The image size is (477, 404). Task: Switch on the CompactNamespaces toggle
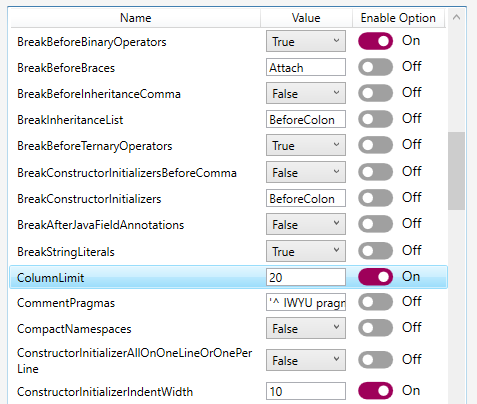[x=375, y=328]
